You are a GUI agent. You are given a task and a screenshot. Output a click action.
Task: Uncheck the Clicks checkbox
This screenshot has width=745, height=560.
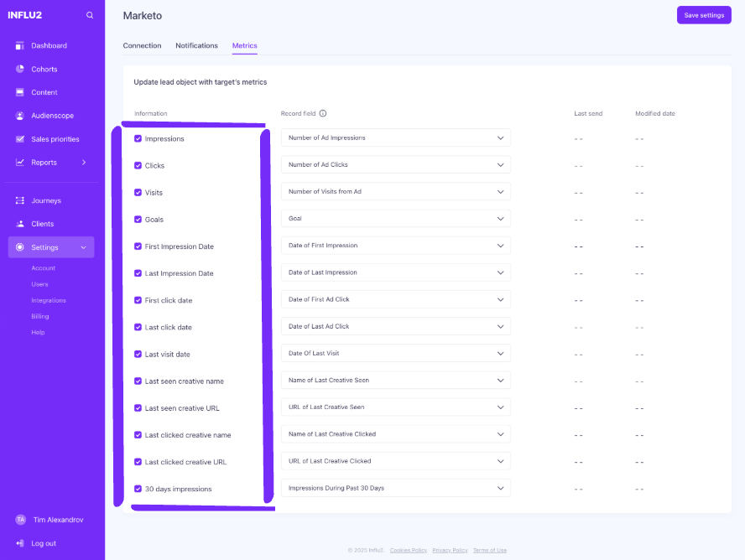pos(138,166)
